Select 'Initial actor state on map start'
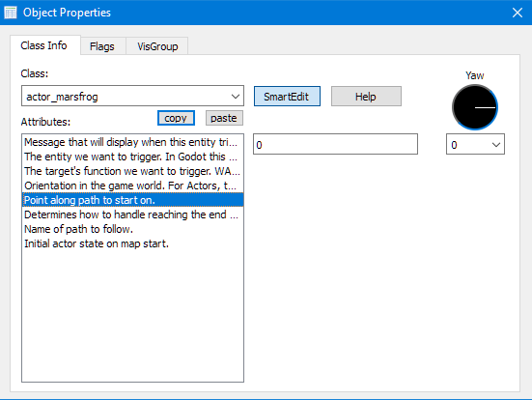The image size is (532, 400). pos(132,243)
